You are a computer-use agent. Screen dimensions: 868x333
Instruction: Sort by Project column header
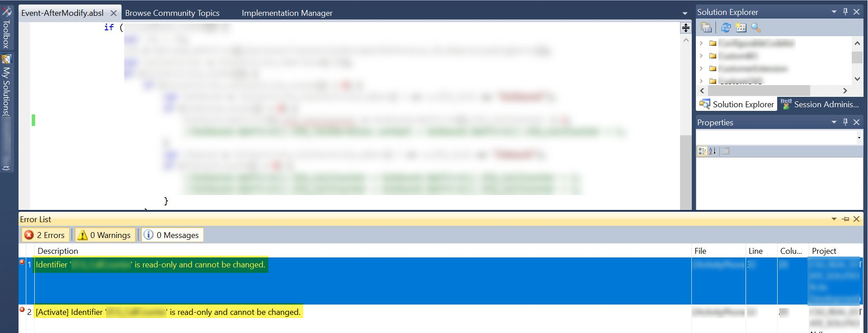pyautogui.click(x=836, y=251)
